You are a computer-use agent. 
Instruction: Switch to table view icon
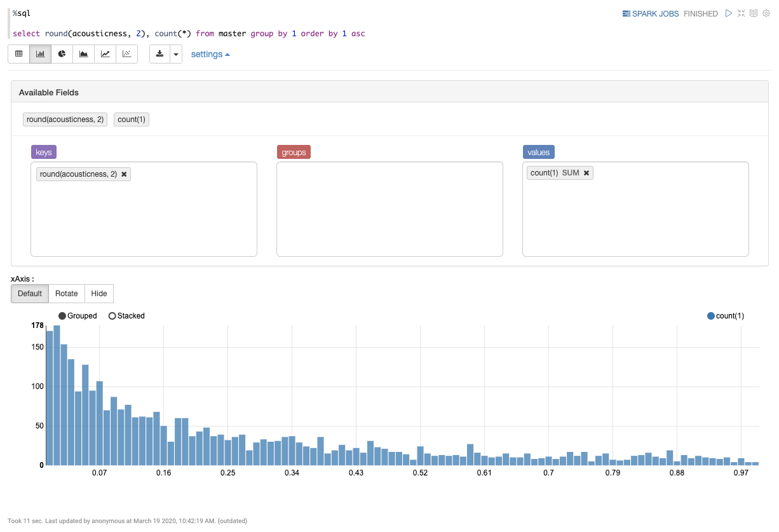click(x=19, y=54)
